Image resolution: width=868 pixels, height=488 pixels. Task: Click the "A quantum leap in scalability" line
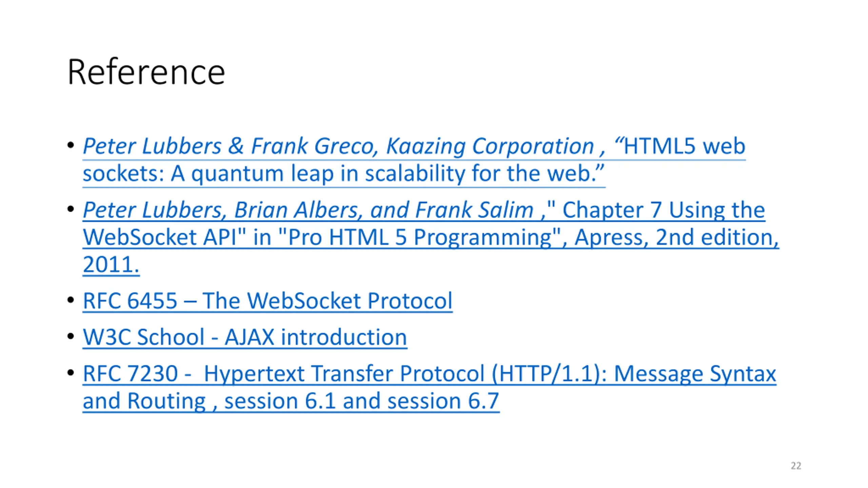point(317,174)
